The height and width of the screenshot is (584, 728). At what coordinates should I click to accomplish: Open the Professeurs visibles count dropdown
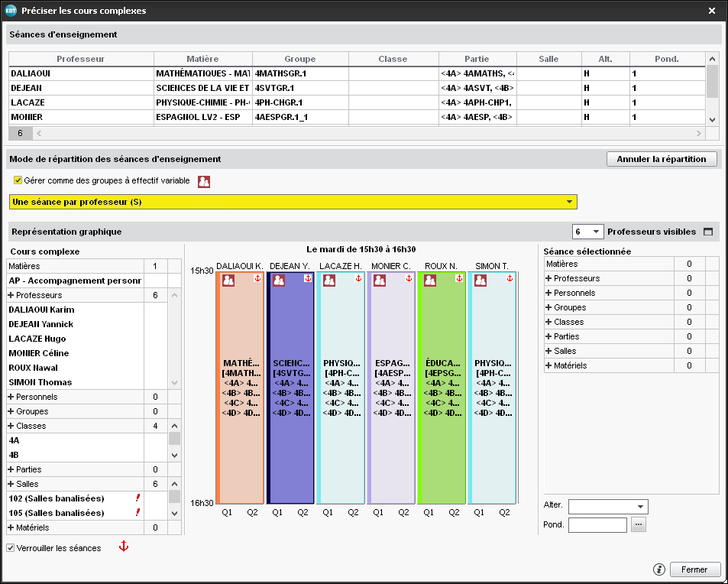(x=587, y=232)
